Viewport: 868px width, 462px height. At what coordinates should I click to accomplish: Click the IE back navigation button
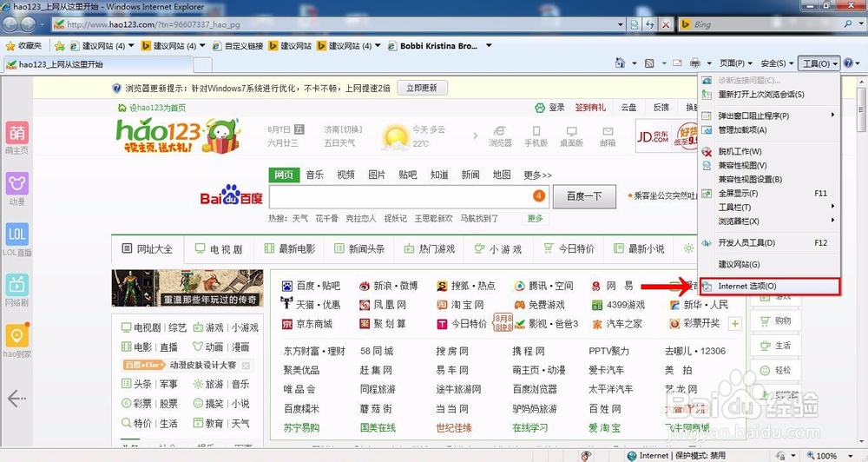(11, 24)
